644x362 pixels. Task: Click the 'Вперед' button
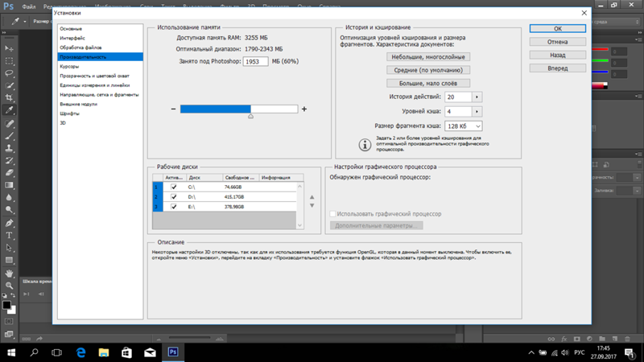(x=557, y=68)
